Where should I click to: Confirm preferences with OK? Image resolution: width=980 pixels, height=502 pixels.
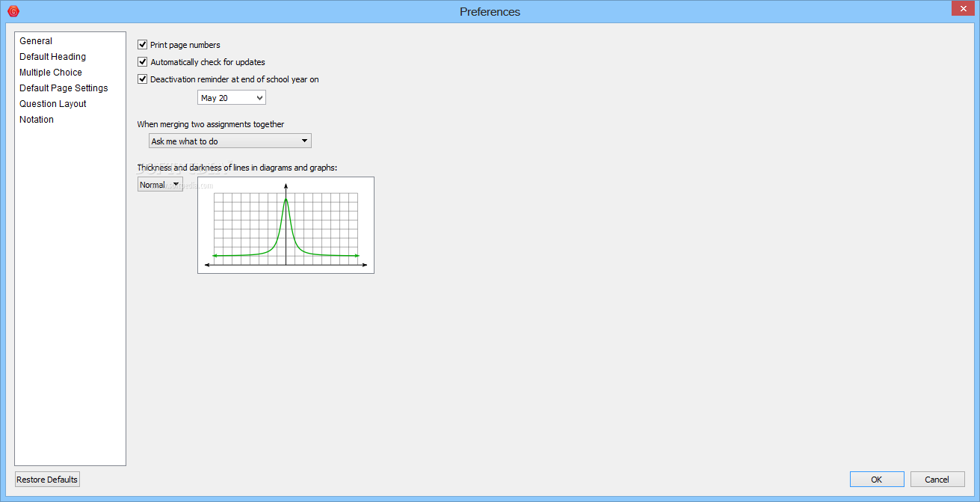point(877,480)
